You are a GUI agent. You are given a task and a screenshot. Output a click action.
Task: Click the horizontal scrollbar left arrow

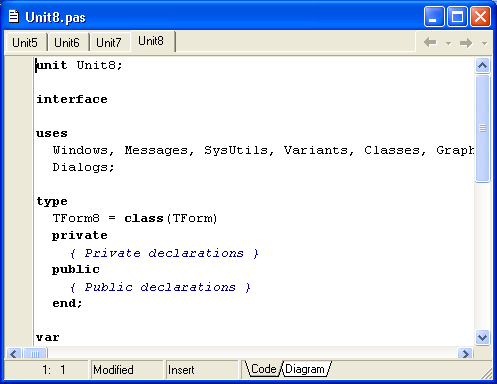click(14, 354)
